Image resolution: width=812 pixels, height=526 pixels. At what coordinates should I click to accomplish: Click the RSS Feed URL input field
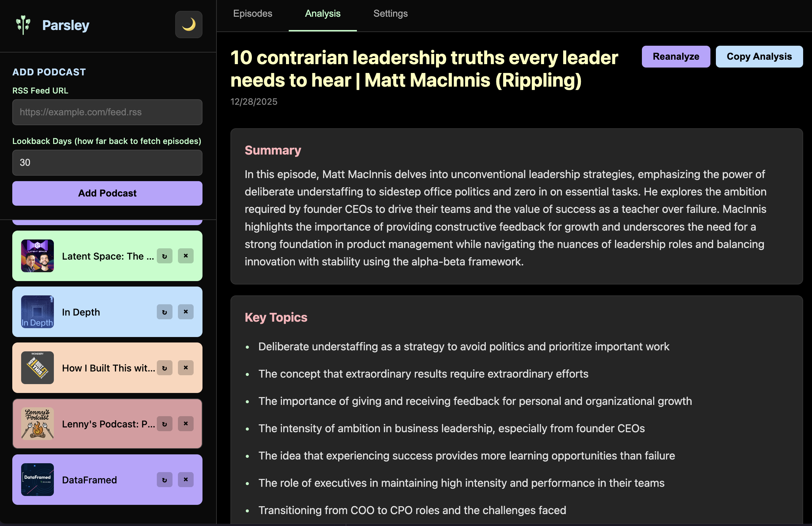[x=107, y=112]
